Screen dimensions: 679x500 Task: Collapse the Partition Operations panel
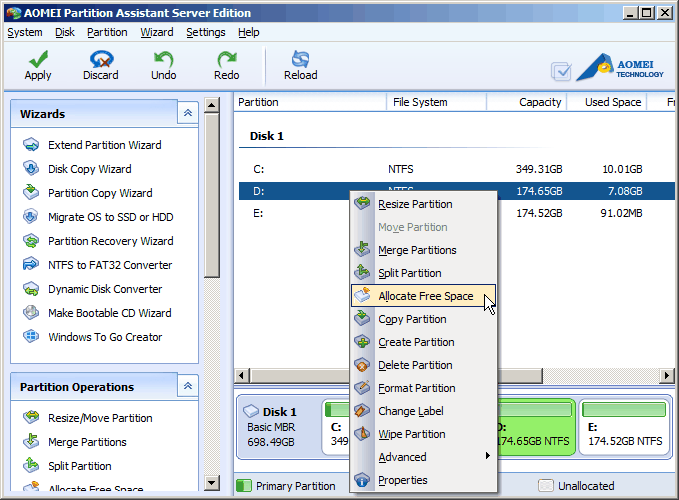pyautogui.click(x=188, y=386)
